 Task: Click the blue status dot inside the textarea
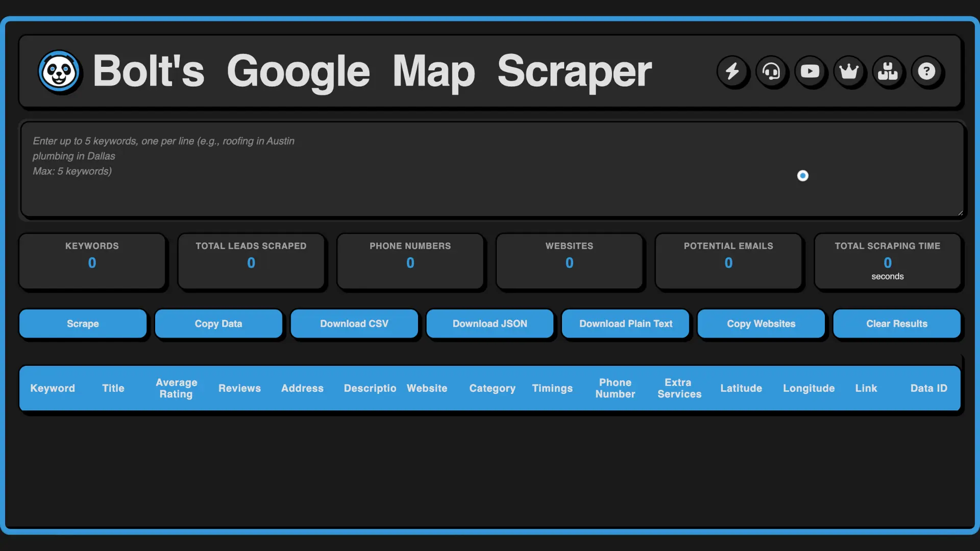pos(802,176)
